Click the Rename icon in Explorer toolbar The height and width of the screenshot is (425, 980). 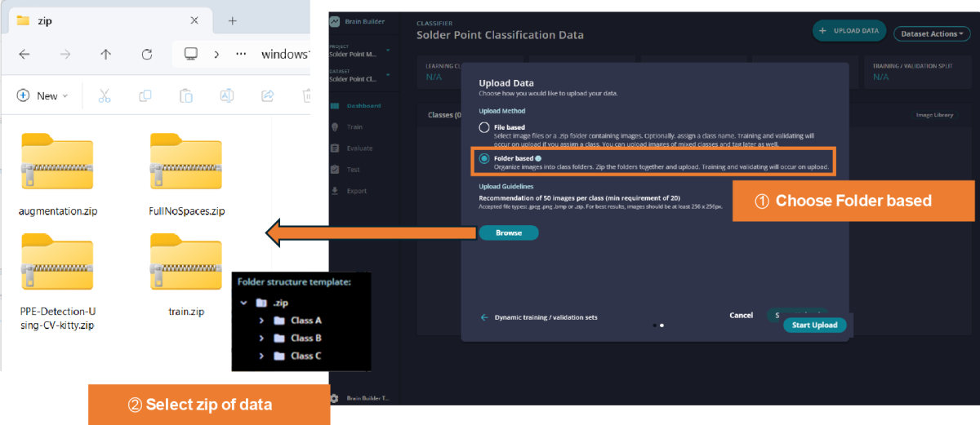(227, 95)
